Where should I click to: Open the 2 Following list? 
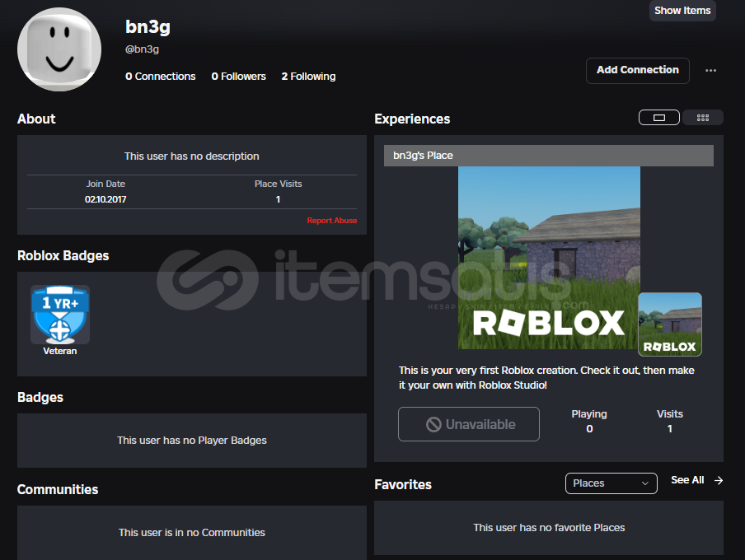[308, 77]
